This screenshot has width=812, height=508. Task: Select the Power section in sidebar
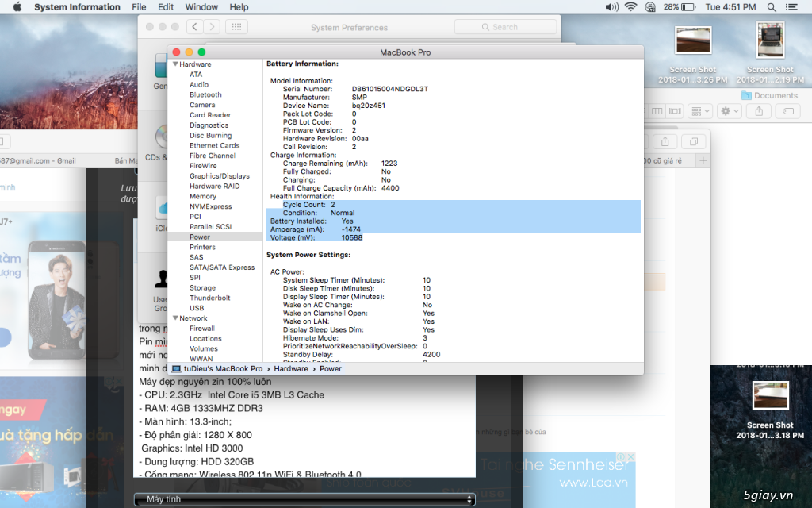pyautogui.click(x=201, y=237)
